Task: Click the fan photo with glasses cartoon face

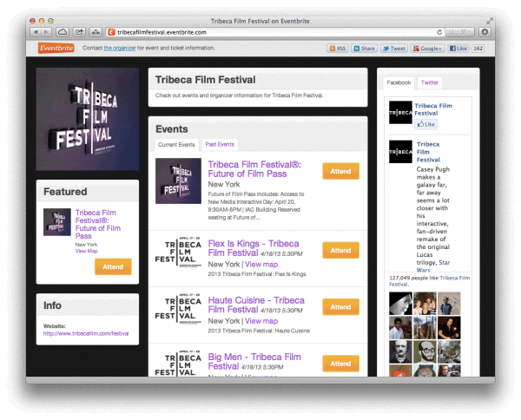Action: [425, 351]
